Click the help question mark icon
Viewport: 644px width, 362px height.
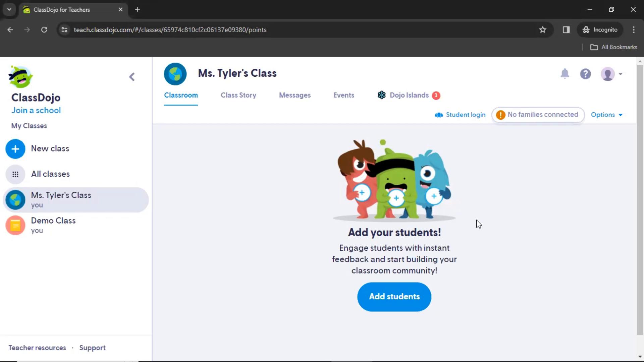pos(586,74)
